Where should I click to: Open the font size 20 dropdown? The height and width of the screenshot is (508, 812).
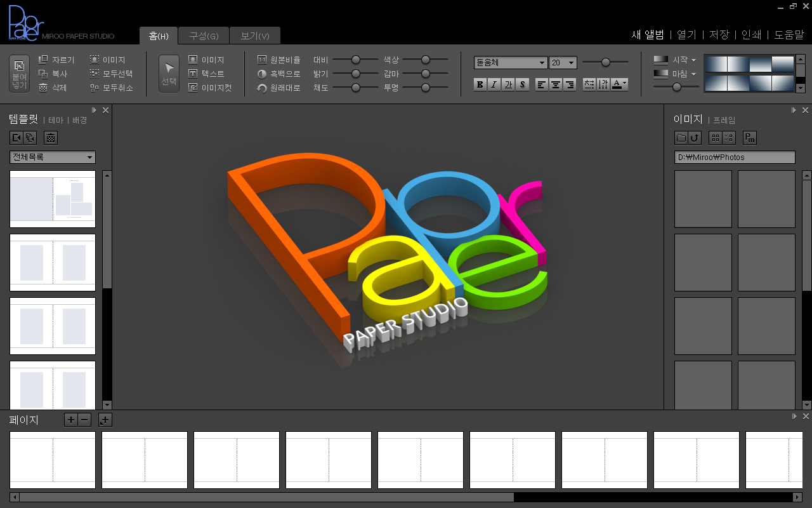563,63
